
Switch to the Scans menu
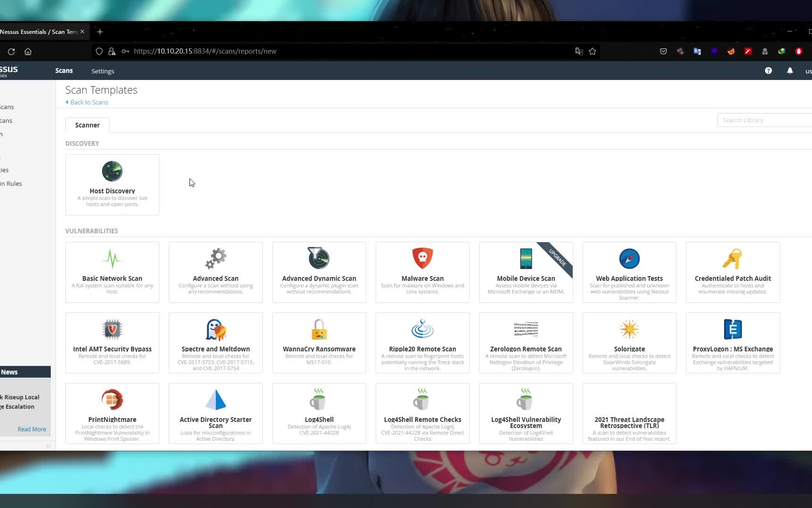(64, 71)
